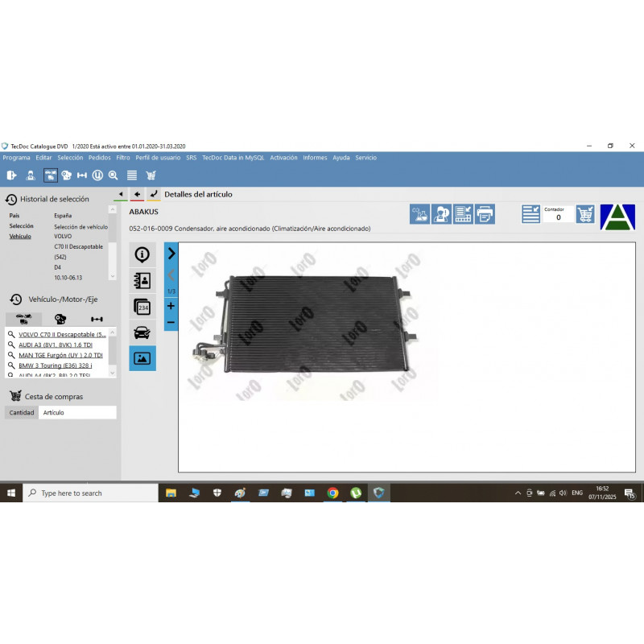Zoom in on image with plus button
The height and width of the screenshot is (644, 644).
tap(171, 306)
